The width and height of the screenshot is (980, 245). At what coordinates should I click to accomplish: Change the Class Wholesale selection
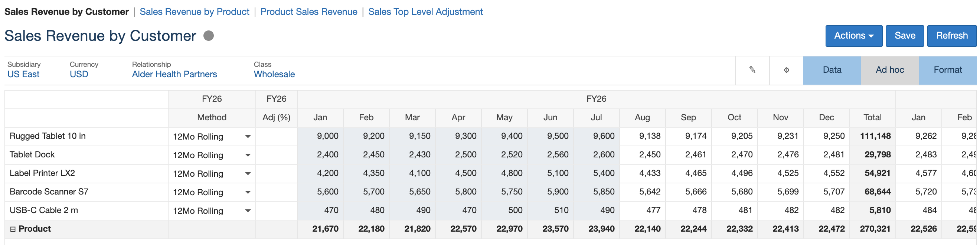pyautogui.click(x=274, y=74)
